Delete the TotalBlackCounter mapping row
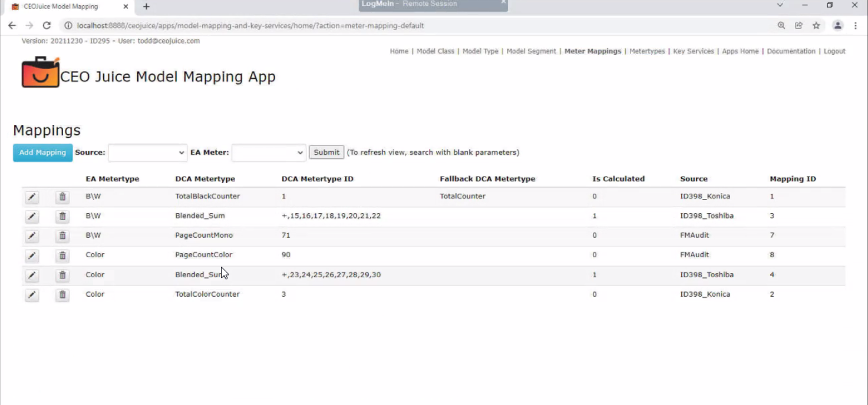The image size is (868, 405). (x=62, y=197)
